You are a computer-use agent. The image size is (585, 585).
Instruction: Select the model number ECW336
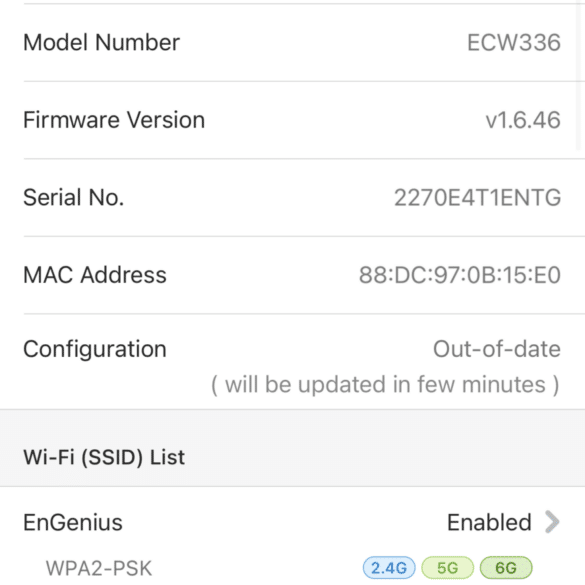coord(514,42)
